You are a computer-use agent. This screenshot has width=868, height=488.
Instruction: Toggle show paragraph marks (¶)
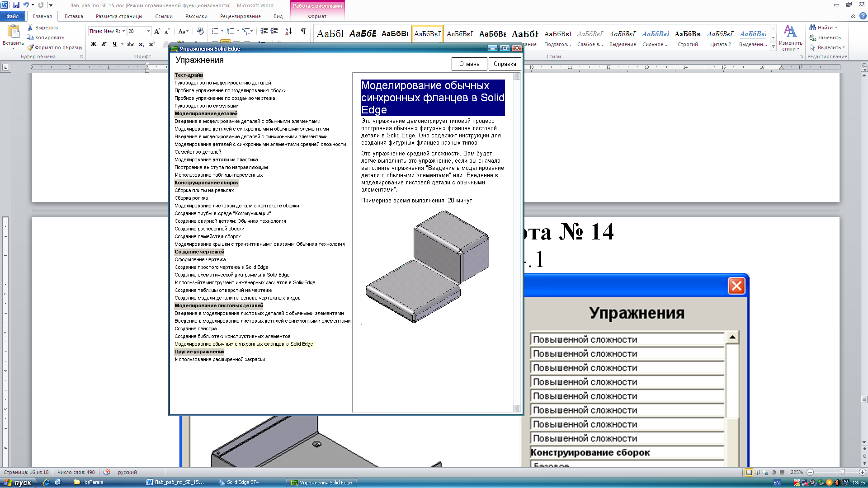pos(303,31)
